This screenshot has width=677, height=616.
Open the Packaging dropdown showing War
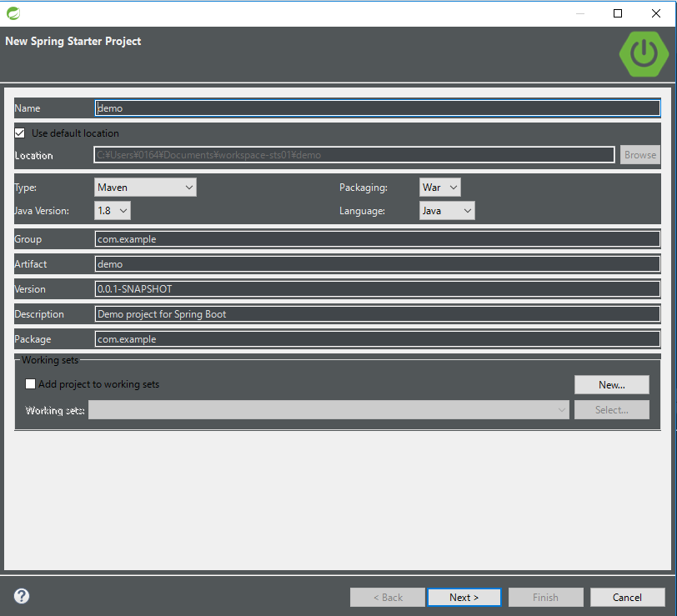(440, 188)
